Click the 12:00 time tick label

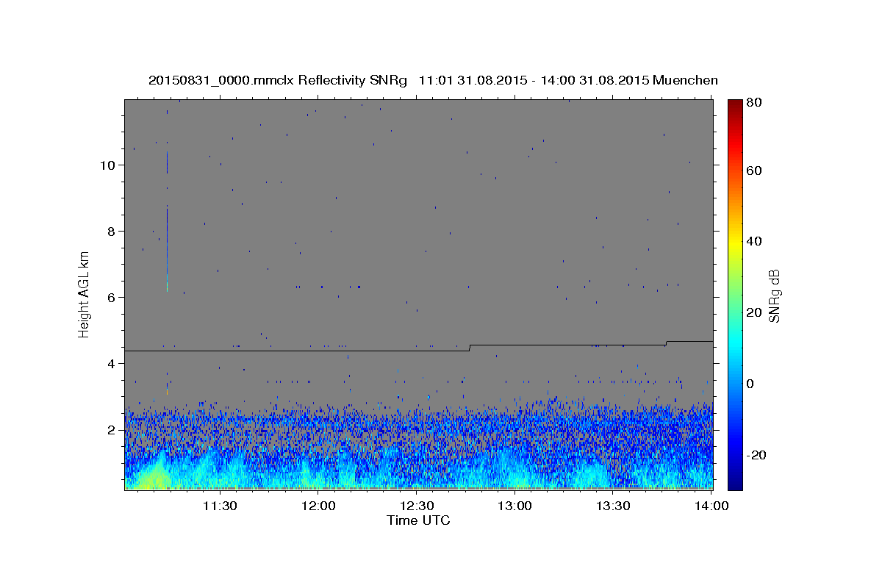318,506
